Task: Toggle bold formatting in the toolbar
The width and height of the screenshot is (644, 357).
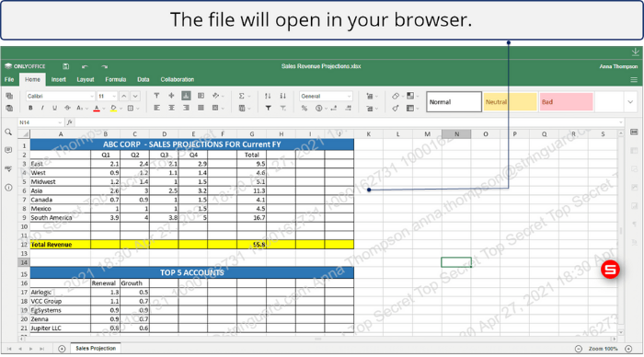Action: pyautogui.click(x=30, y=108)
